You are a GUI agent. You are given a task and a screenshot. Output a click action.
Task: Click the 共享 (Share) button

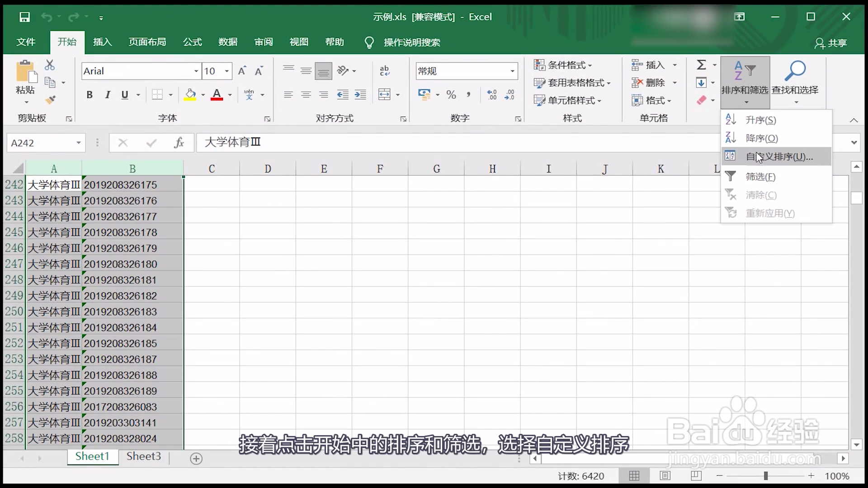coord(831,43)
